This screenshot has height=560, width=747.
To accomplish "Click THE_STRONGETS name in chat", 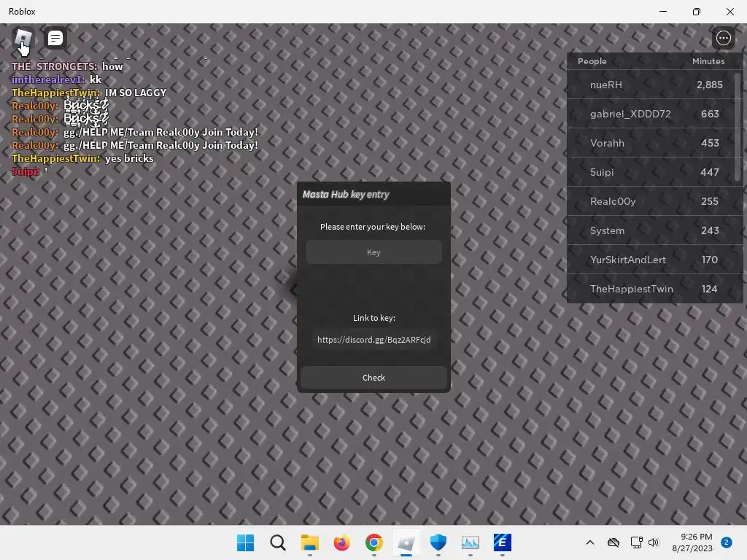I will click(x=54, y=66).
